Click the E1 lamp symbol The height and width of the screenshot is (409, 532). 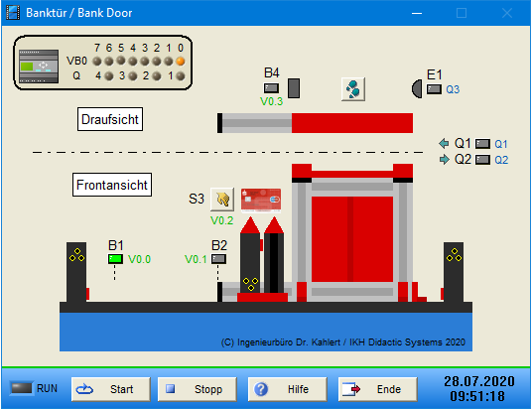[x=417, y=89]
